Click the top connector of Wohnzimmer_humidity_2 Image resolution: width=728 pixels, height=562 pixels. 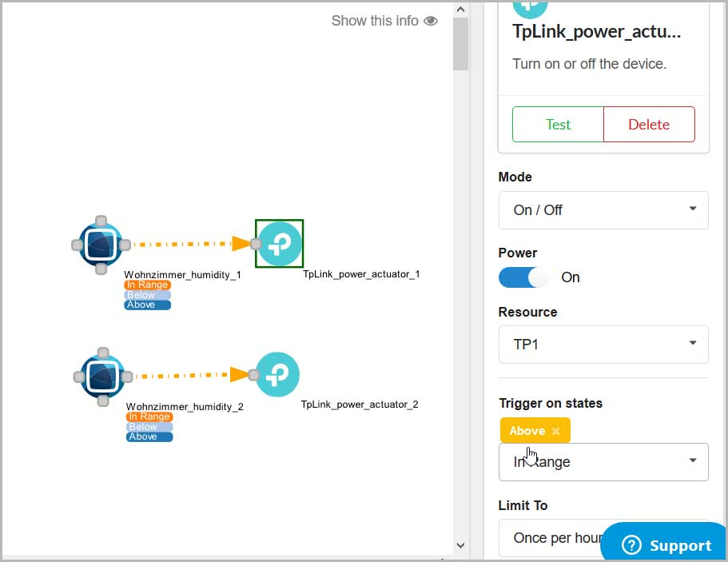(103, 353)
